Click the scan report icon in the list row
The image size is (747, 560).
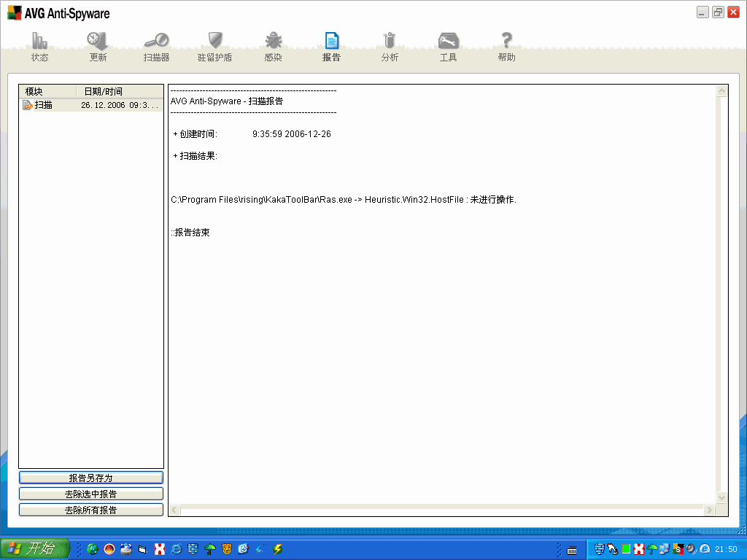pyautogui.click(x=27, y=105)
